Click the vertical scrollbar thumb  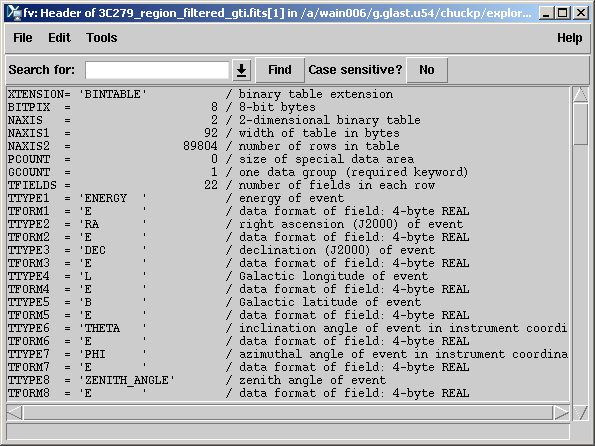581,124
